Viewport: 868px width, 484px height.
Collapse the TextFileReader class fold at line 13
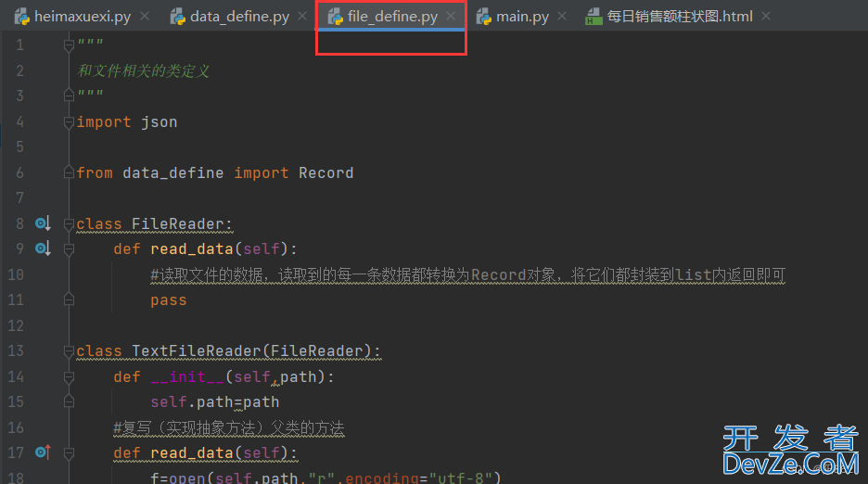point(69,351)
